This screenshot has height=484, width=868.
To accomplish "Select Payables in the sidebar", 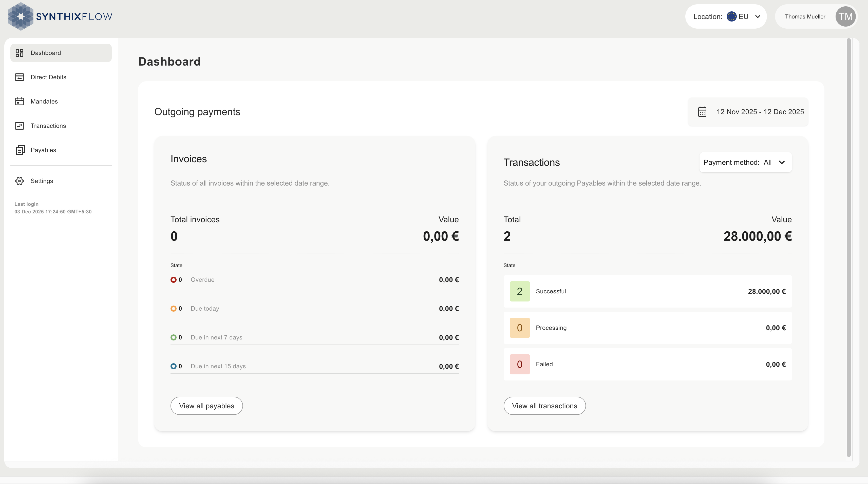I will coord(61,150).
